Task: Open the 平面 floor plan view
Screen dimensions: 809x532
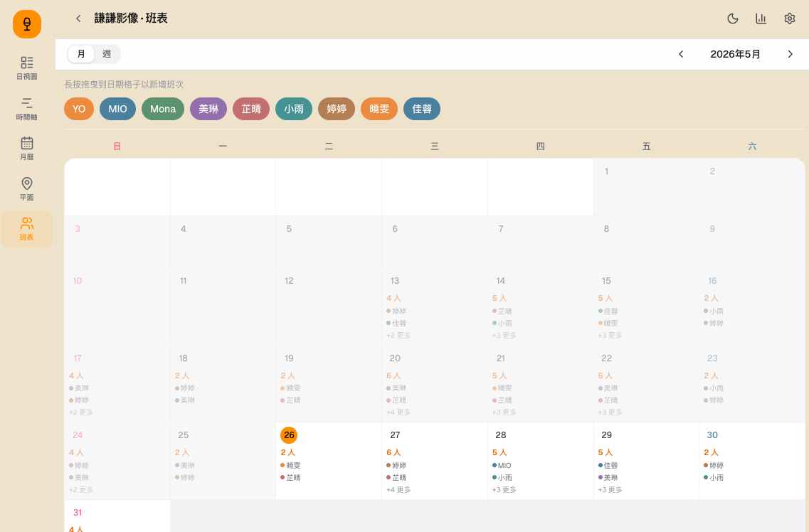Action: (x=27, y=188)
